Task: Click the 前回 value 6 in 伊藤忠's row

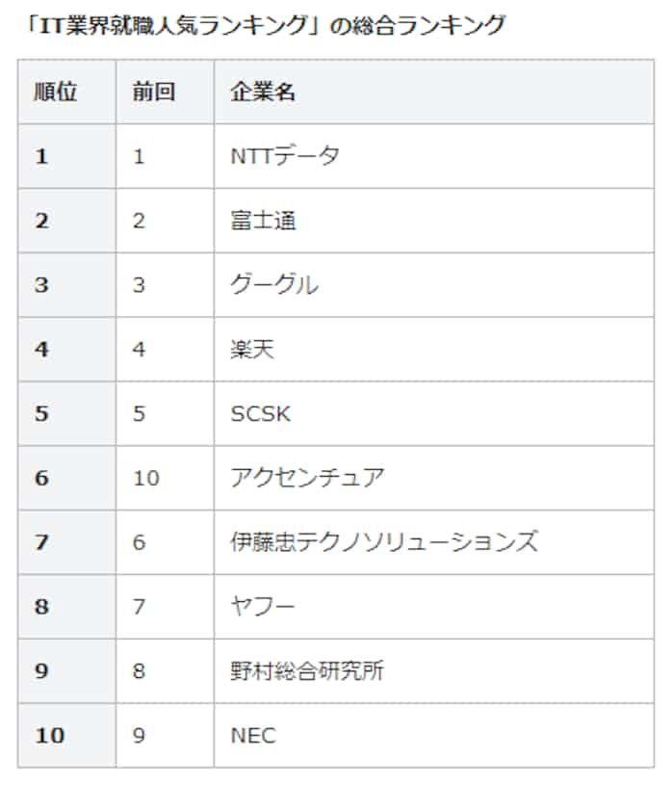Action: click(140, 542)
